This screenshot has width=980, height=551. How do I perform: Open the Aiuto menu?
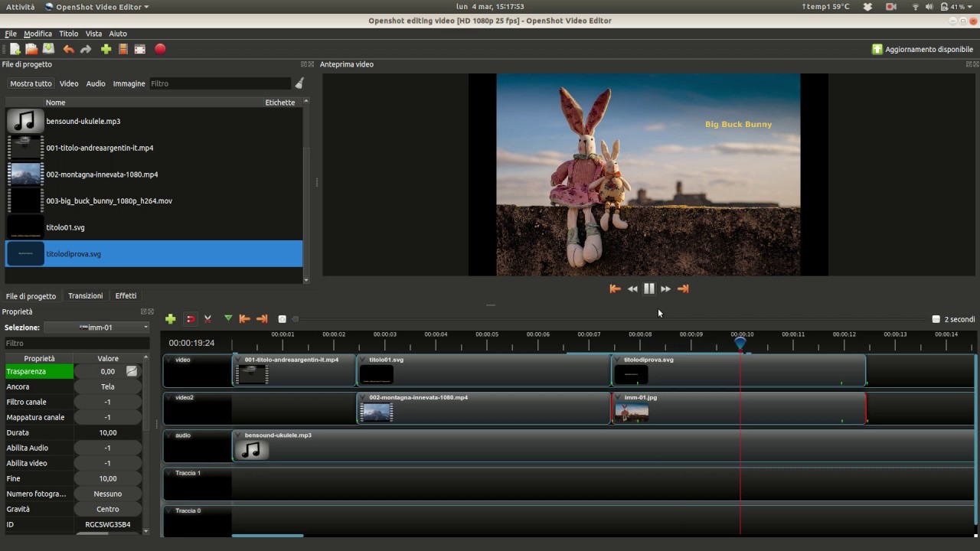(118, 34)
